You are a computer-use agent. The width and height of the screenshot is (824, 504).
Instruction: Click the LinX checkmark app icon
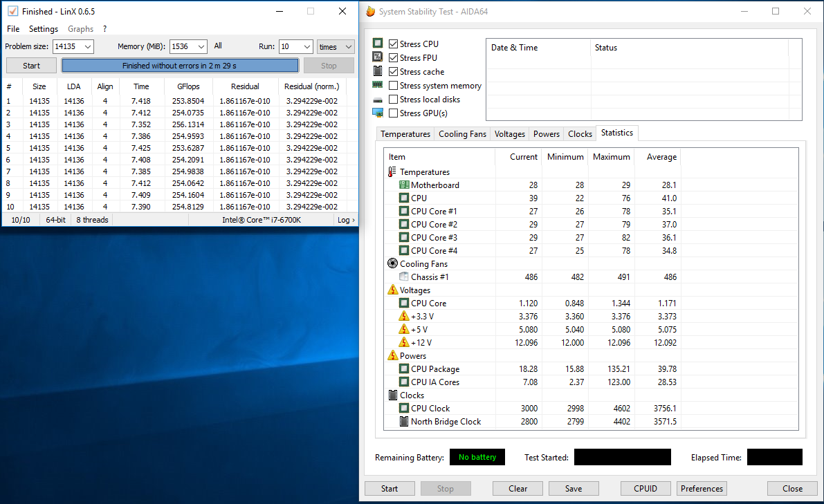(x=12, y=11)
